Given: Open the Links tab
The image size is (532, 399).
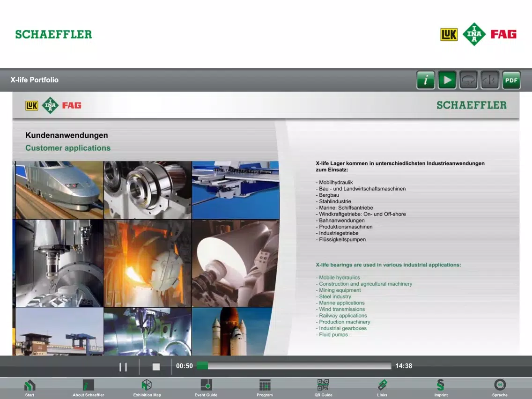Looking at the screenshot, I should 382,388.
